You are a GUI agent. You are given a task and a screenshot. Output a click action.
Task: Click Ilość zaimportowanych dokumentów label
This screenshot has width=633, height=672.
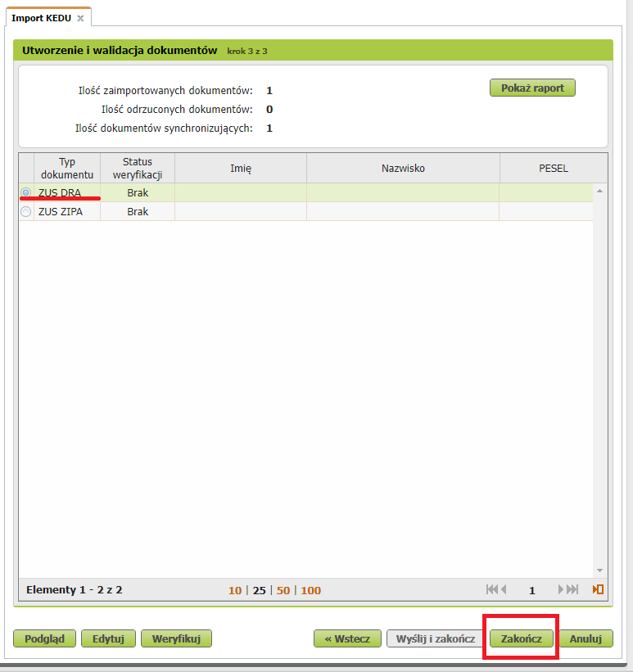(165, 90)
